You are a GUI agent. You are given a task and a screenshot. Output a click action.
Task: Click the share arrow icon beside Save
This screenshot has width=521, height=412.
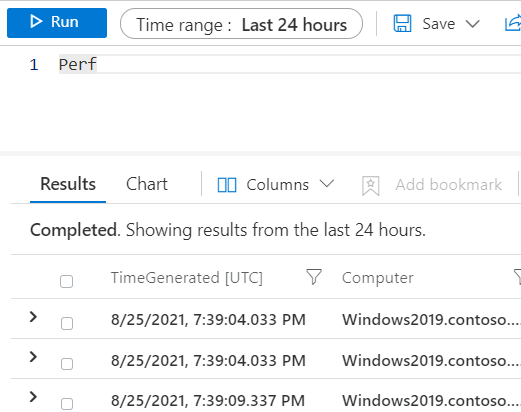513,23
